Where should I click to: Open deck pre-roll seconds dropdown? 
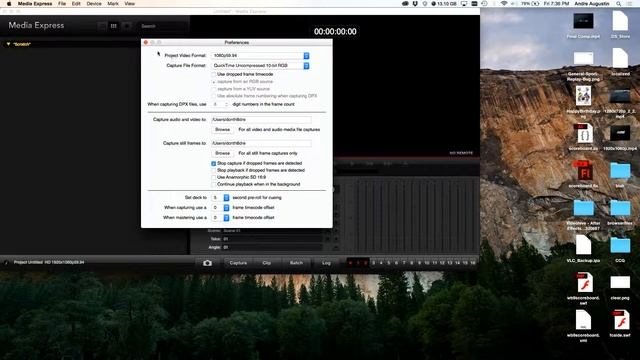click(x=220, y=198)
